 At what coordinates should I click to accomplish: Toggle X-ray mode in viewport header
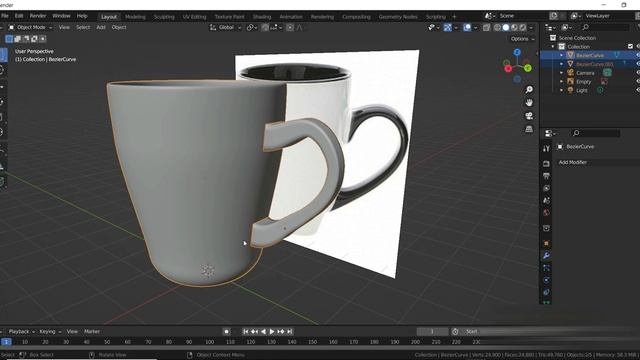[x=487, y=27]
